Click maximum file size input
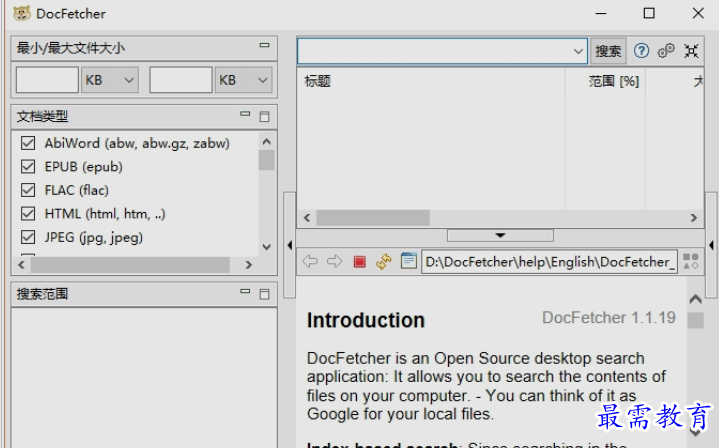 (181, 80)
